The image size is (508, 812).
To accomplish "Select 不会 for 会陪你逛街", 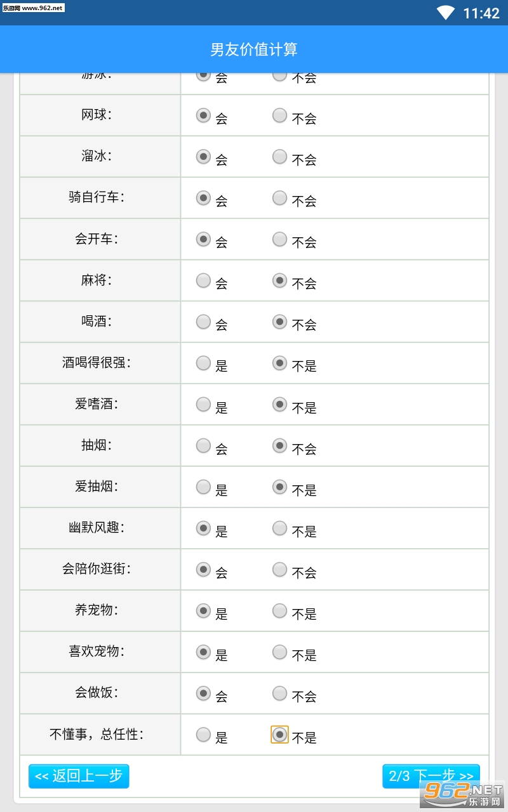I will pyautogui.click(x=279, y=569).
